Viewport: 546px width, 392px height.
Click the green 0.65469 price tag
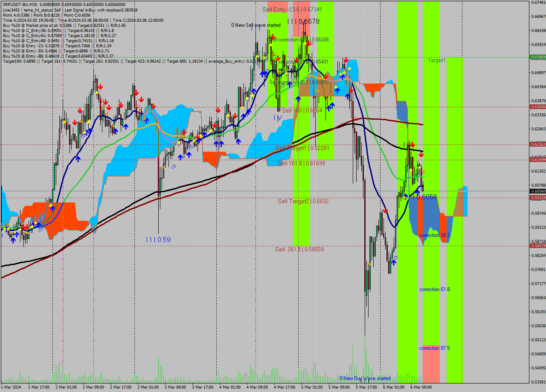point(537,57)
